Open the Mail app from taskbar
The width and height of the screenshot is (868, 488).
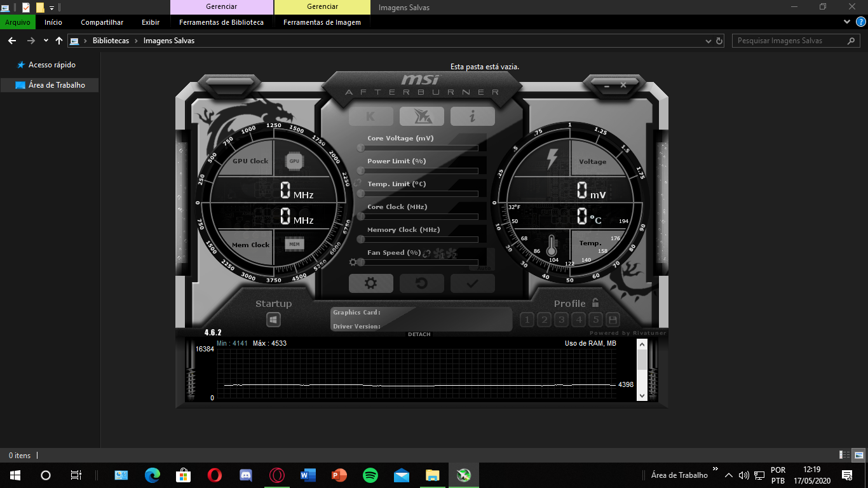pyautogui.click(x=402, y=475)
